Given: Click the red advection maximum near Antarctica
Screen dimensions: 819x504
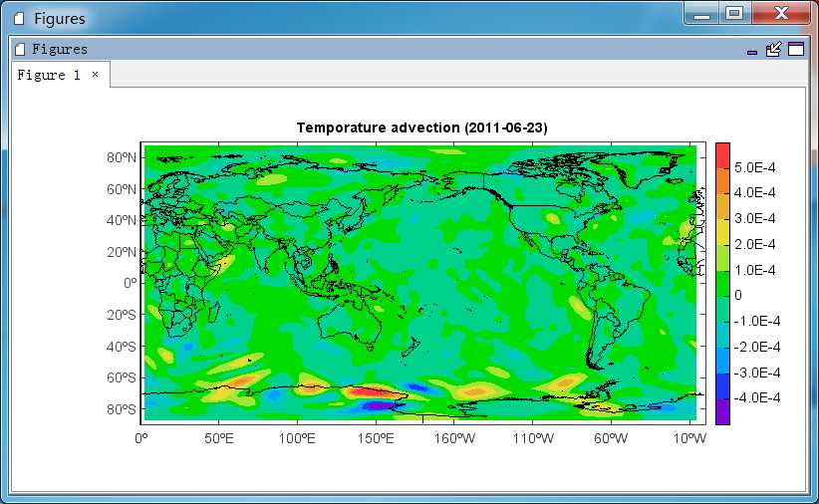Looking at the screenshot, I should pyautogui.click(x=369, y=391).
